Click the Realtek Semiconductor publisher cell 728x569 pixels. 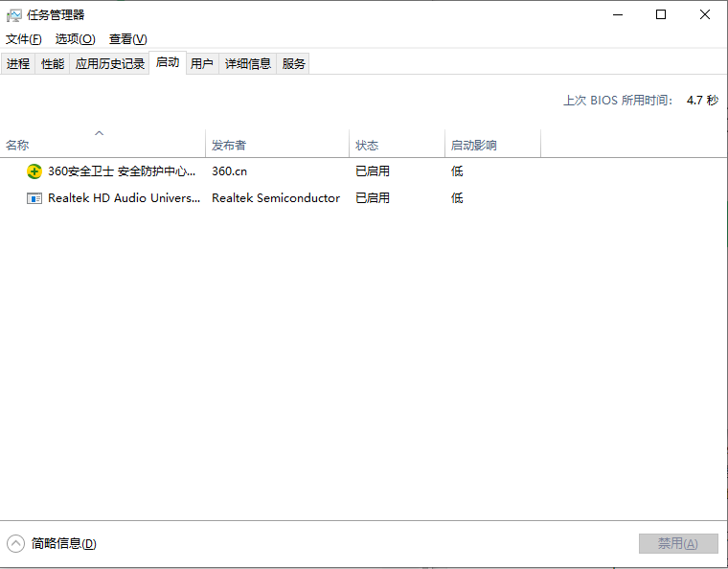click(276, 198)
